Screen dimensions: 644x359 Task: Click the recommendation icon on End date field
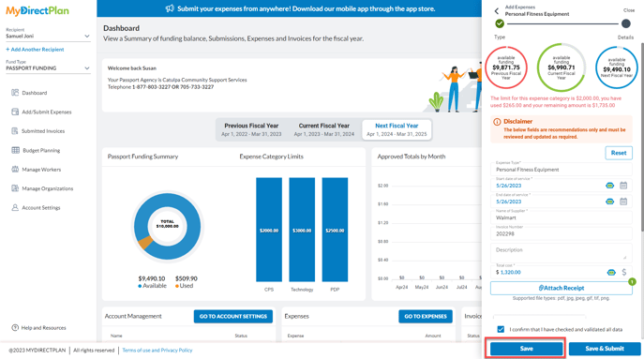pos(610,202)
